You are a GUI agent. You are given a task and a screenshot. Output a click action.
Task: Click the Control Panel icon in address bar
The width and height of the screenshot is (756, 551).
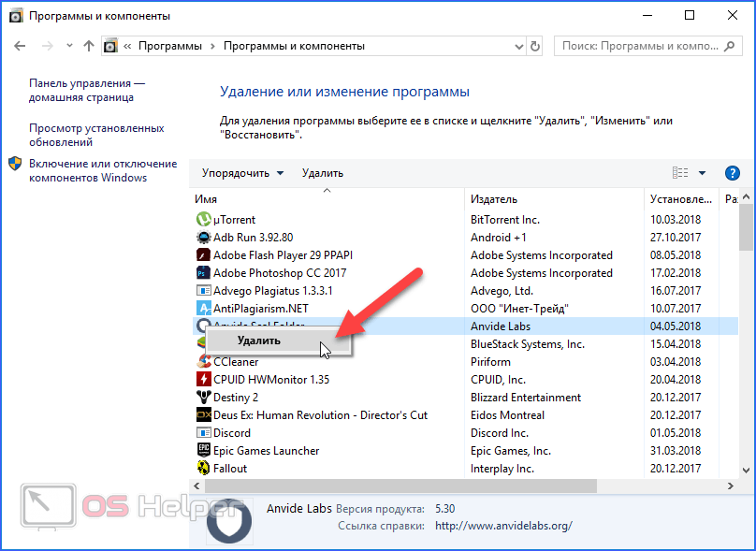[111, 46]
